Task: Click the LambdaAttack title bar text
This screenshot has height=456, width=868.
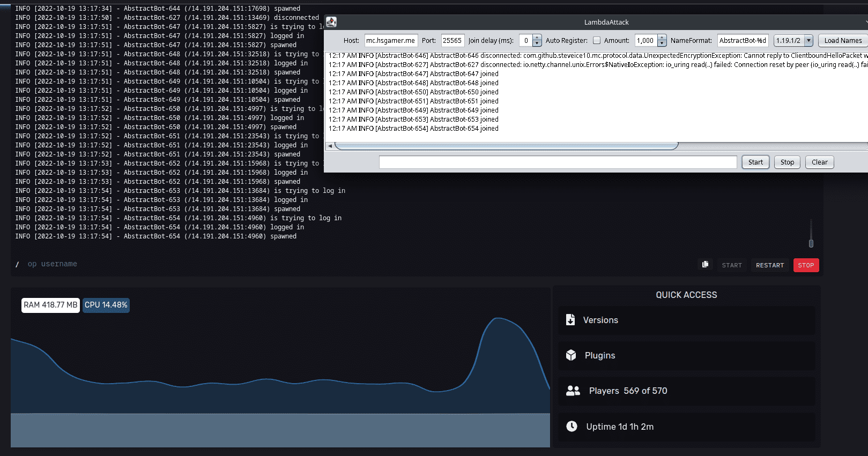Action: pyautogui.click(x=606, y=23)
